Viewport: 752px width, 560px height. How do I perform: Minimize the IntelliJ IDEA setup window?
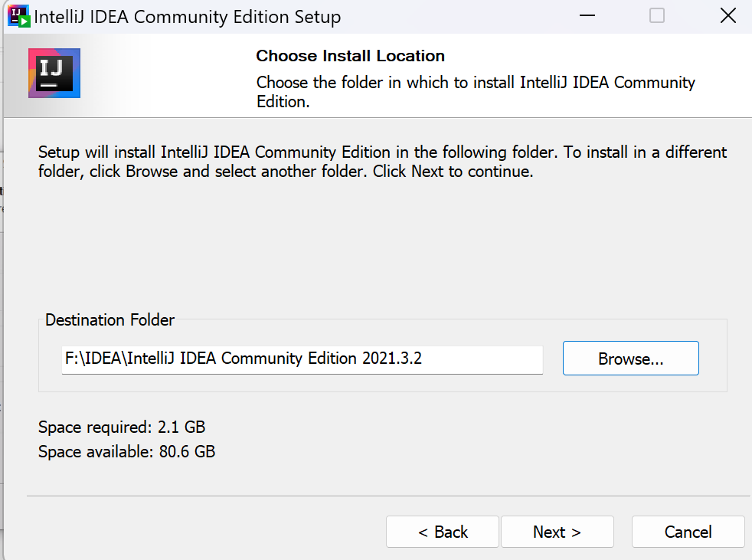point(587,16)
